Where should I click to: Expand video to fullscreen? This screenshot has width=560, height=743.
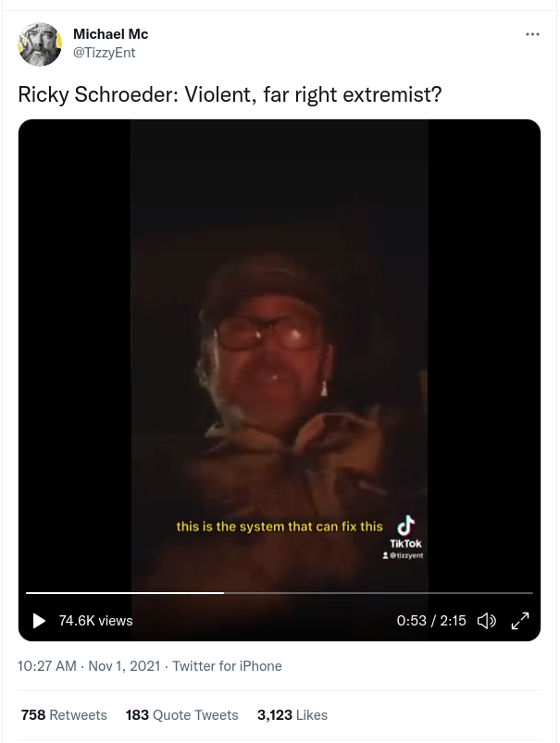click(520, 620)
